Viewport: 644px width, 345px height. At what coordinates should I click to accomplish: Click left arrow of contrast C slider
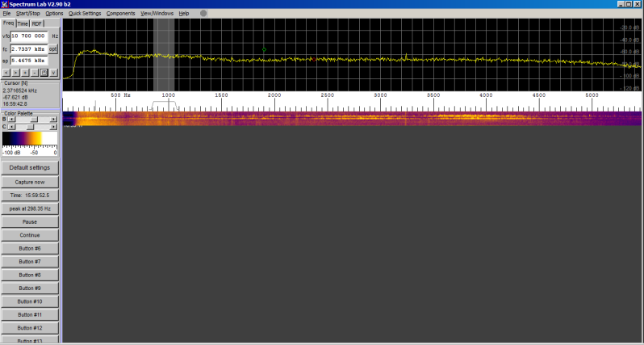pyautogui.click(x=11, y=127)
